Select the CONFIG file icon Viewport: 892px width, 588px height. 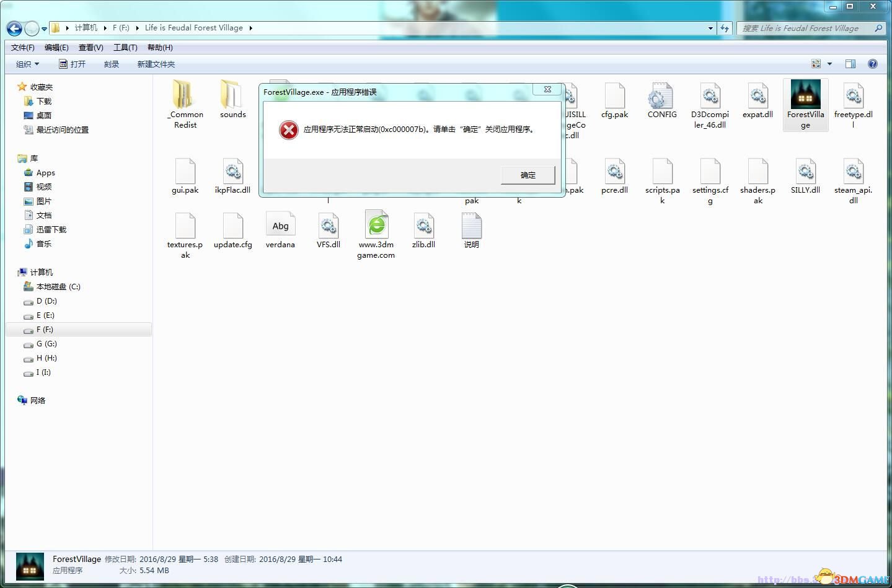[661, 96]
